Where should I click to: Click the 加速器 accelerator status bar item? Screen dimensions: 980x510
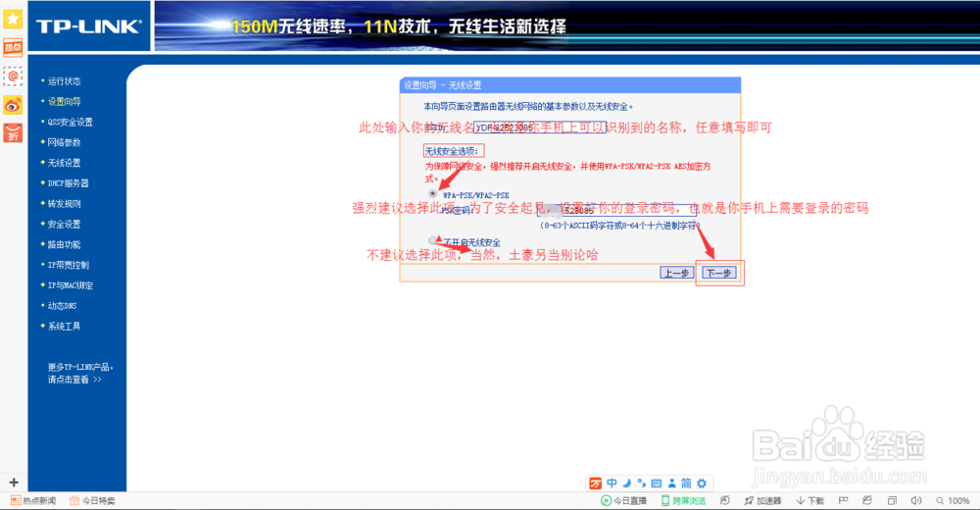pos(762,500)
